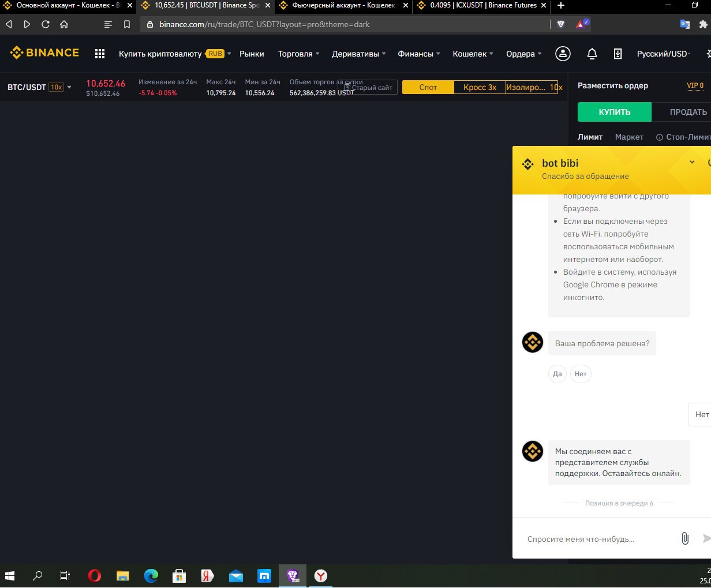Open the Mail app on the taskbar
Screen dimensions: 711x588
236,575
